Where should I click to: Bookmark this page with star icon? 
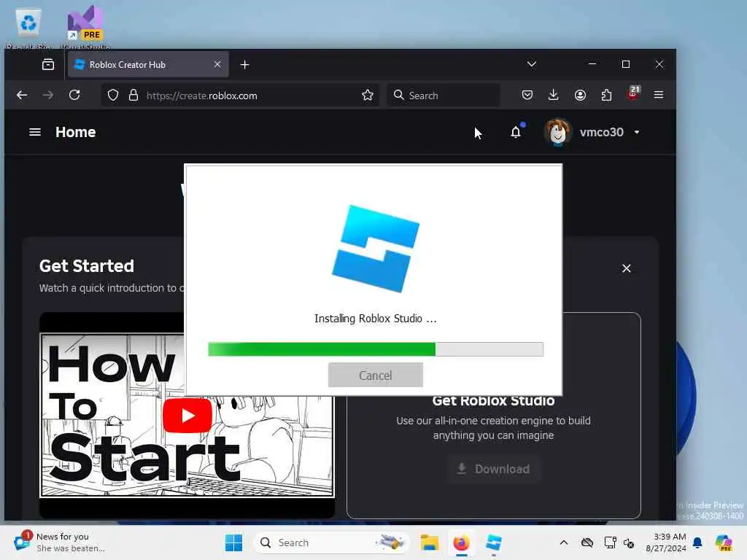click(x=368, y=96)
